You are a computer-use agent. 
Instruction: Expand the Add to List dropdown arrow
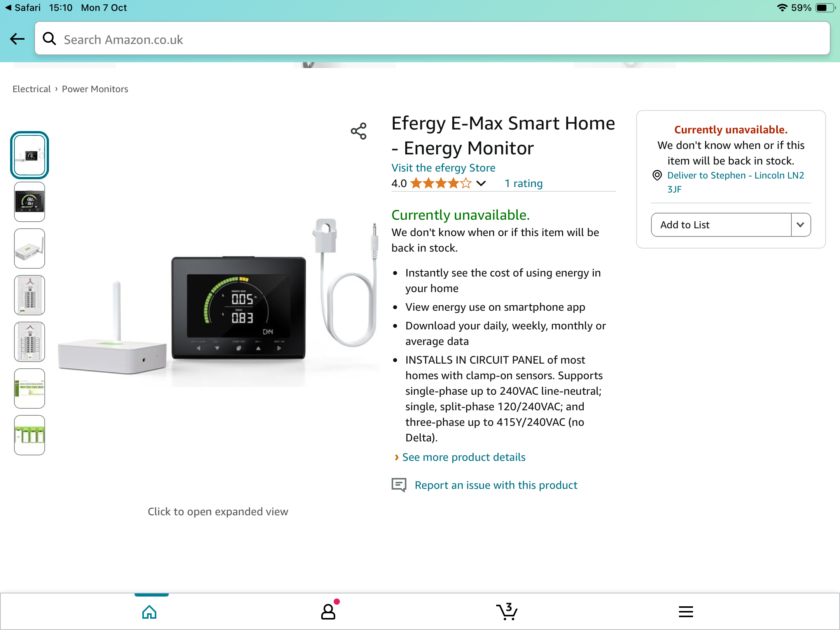click(800, 225)
